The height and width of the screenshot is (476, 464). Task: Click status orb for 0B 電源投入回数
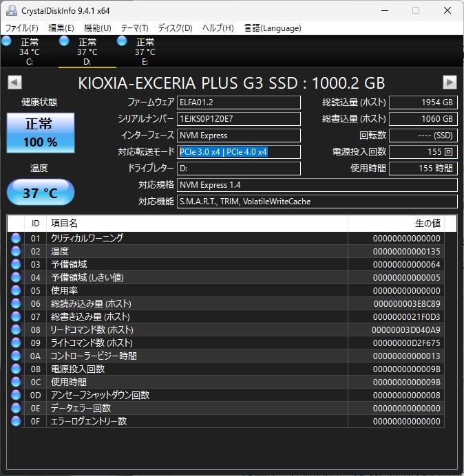[x=16, y=369]
